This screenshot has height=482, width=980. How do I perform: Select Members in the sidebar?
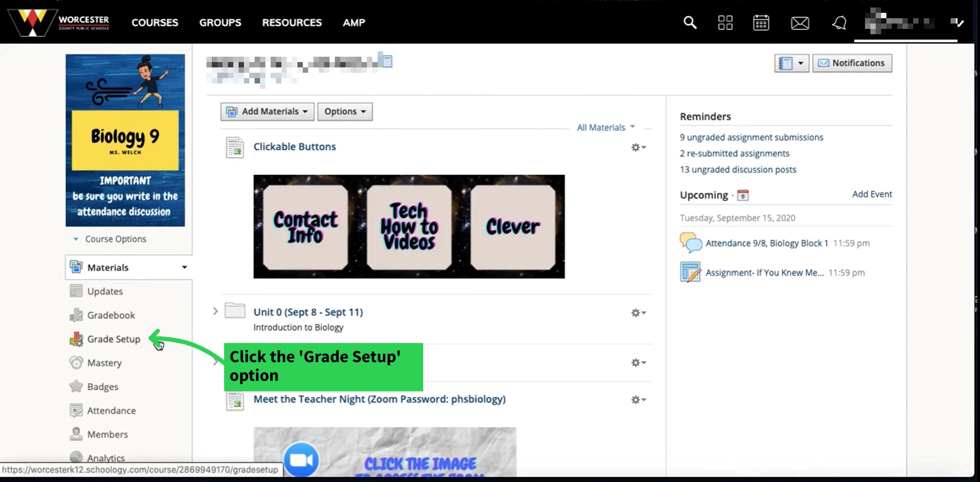pos(108,434)
